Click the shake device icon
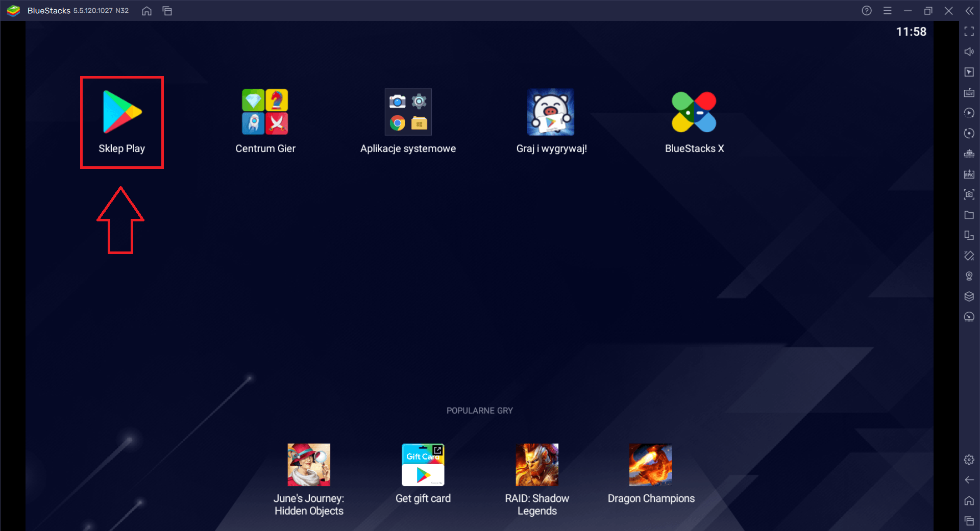The height and width of the screenshot is (531, 980). point(969,256)
